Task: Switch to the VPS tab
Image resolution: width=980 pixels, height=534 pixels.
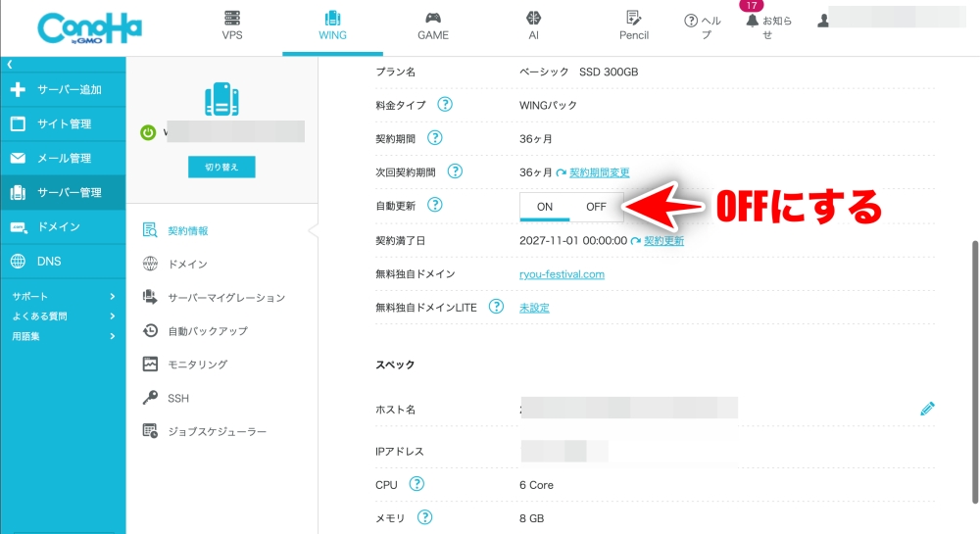Action: [232, 26]
